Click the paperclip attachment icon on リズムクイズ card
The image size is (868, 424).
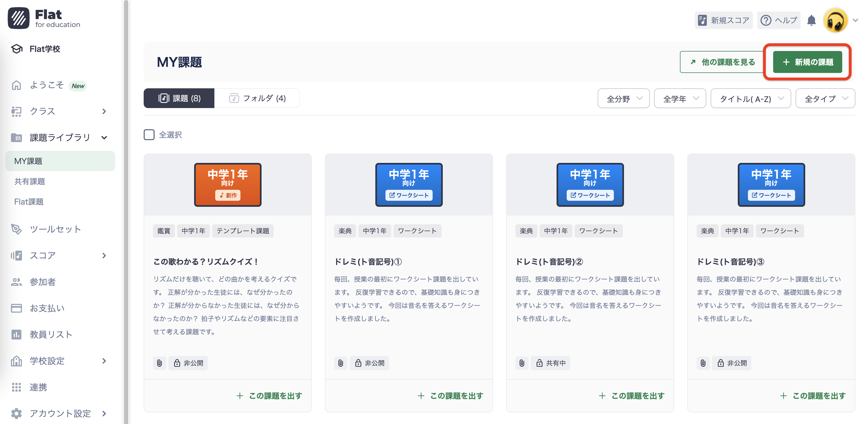point(159,363)
